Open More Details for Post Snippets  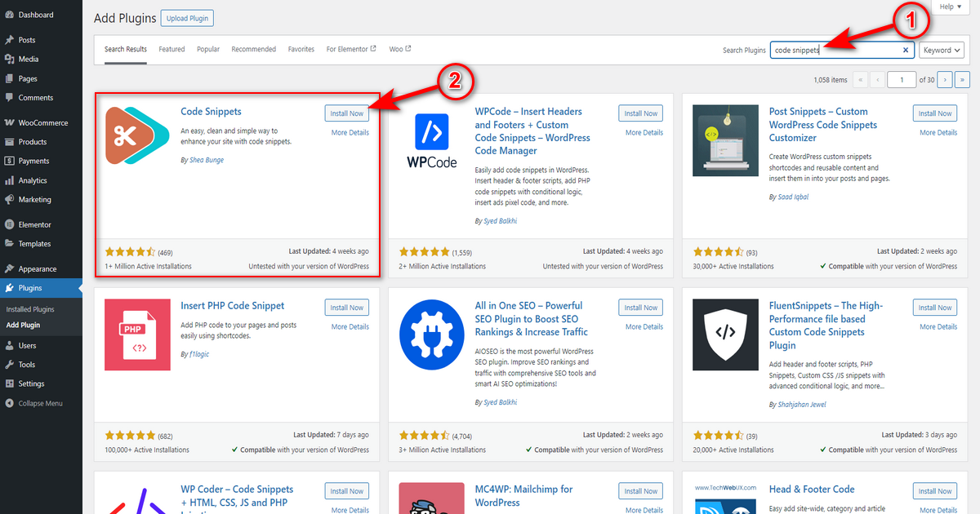click(938, 132)
